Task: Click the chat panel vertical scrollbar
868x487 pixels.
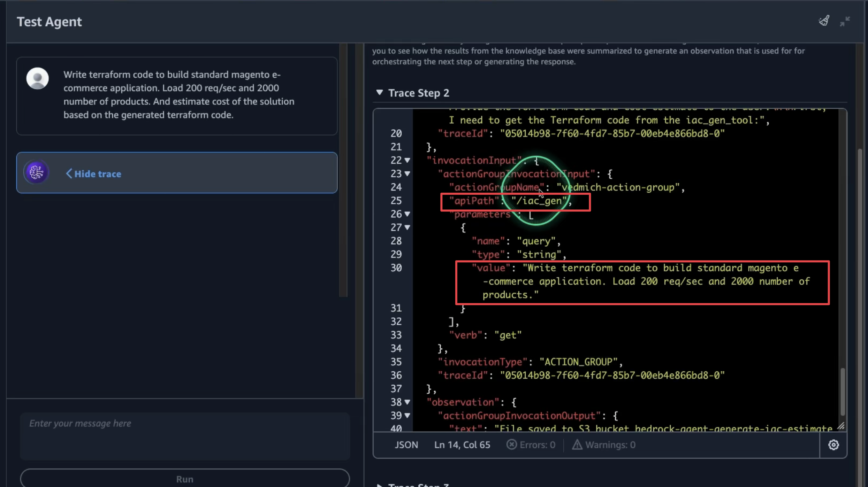Action: click(343, 171)
